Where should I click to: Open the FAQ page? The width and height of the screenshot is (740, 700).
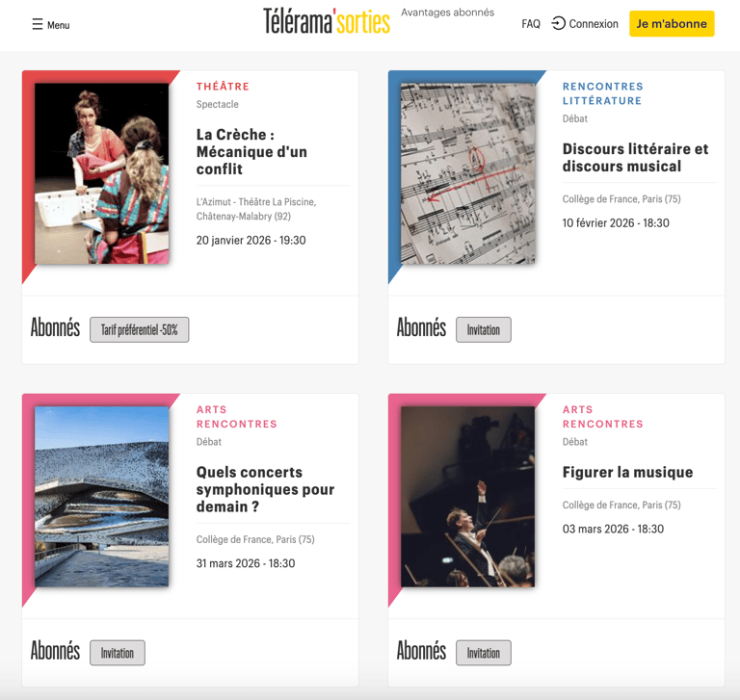(531, 23)
